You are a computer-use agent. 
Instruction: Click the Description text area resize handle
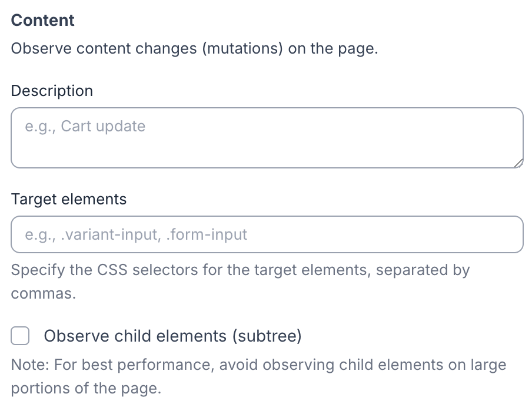(x=518, y=163)
